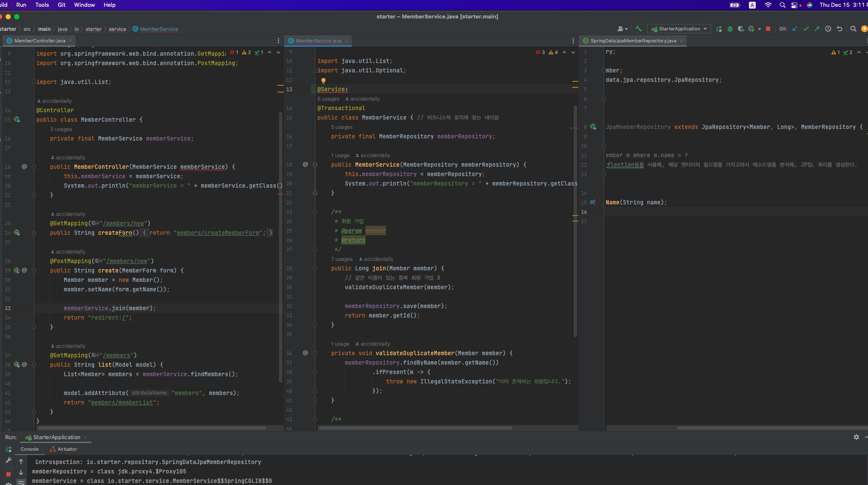Collapse the join(Member member) method fold
The width and height of the screenshot is (868, 485).
point(315,268)
